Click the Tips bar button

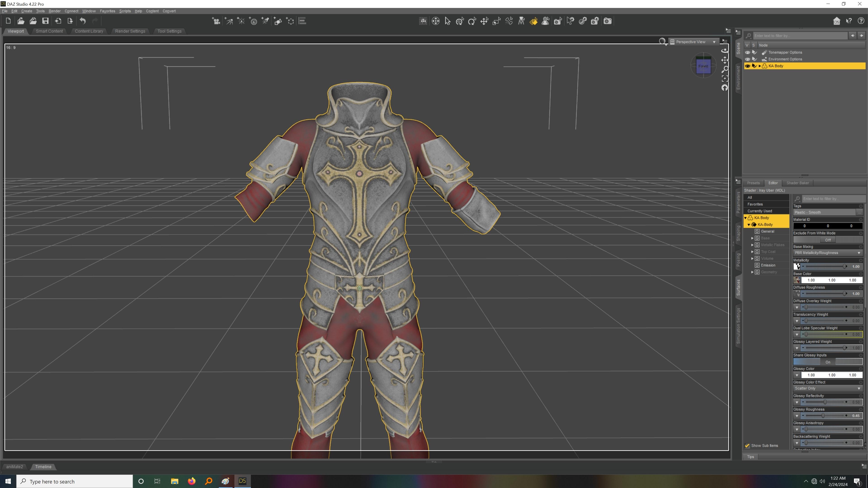[750, 457]
